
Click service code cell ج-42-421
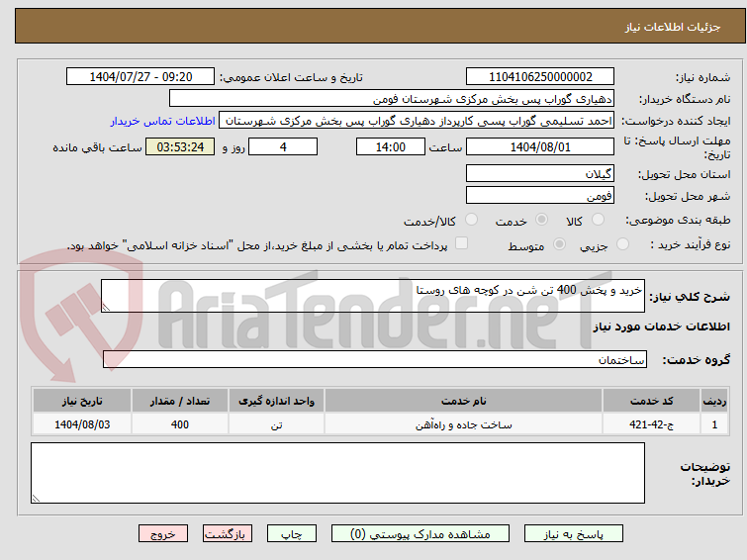point(651,424)
